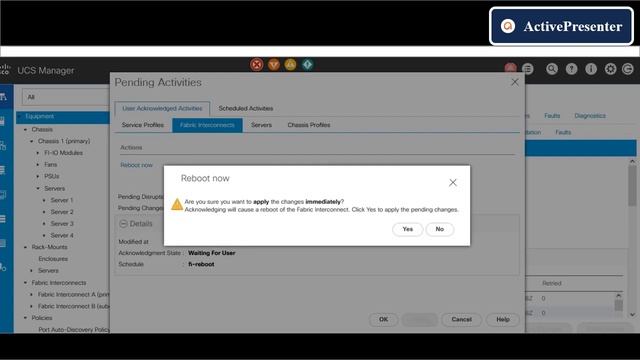This screenshot has width=640, height=360.
Task: Select Server 3 in tree
Action: [x=62, y=224]
